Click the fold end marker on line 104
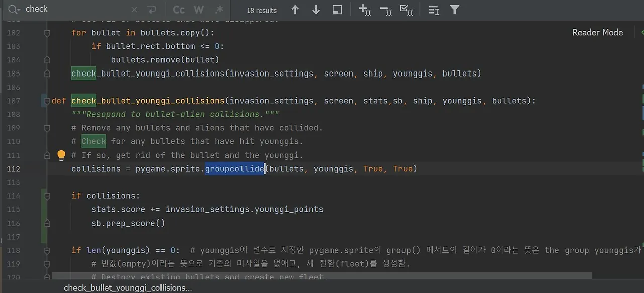Screen dimensions: 644x293 coord(47,60)
